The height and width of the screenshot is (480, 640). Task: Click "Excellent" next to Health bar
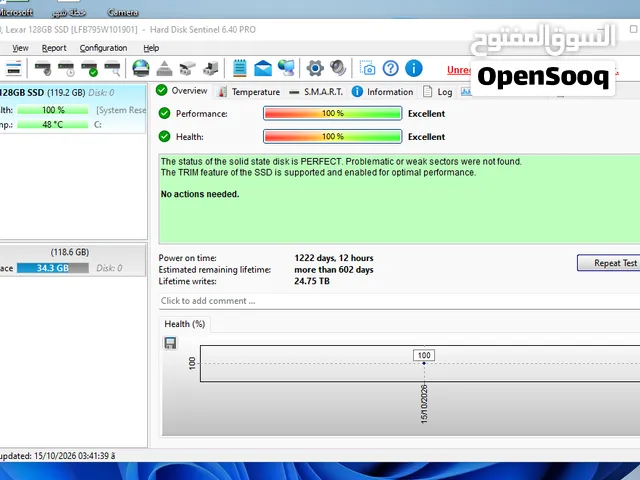427,137
